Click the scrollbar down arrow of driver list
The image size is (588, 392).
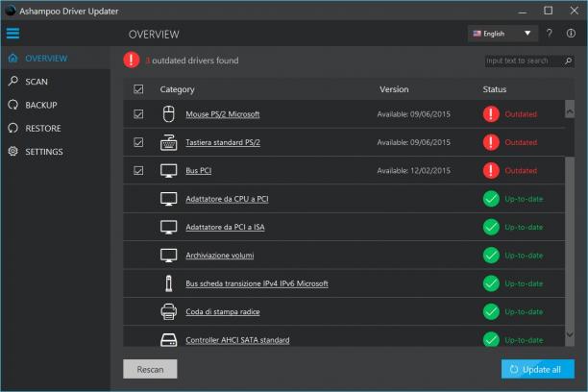click(570, 334)
